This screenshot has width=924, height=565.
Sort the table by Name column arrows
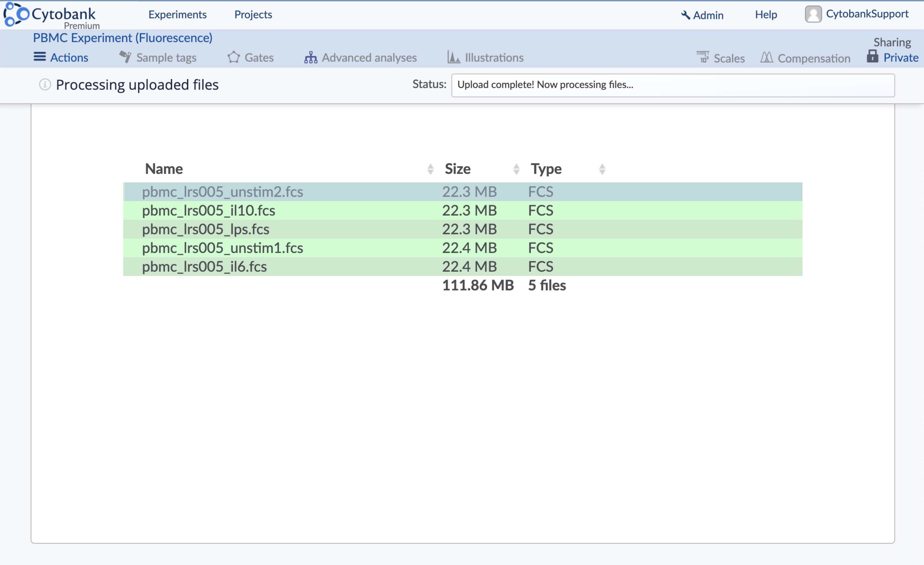[x=430, y=169]
